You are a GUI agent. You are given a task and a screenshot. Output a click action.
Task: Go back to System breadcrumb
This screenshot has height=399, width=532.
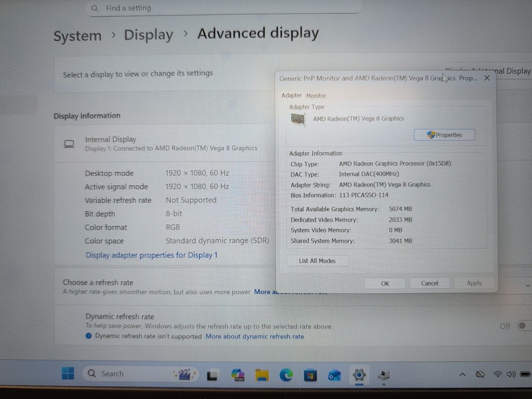77,36
